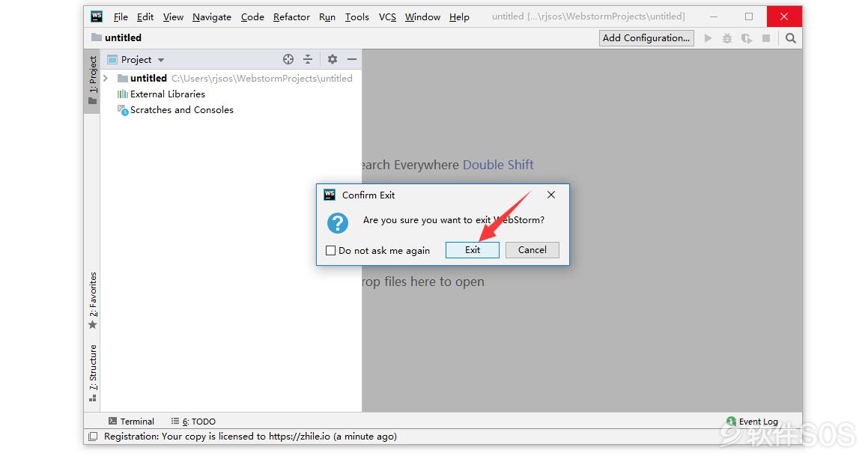Screen dimensions: 868x456
Task: Click the Structure tab grid icon
Action: pyautogui.click(x=92, y=398)
